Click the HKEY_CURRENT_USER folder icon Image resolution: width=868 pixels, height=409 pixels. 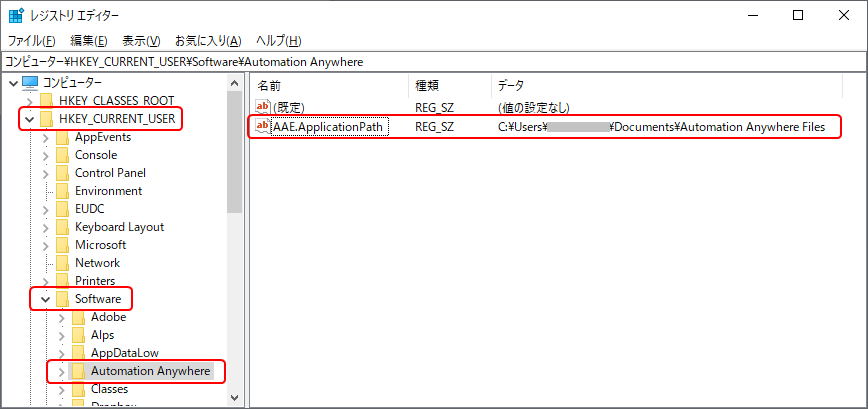(46, 119)
